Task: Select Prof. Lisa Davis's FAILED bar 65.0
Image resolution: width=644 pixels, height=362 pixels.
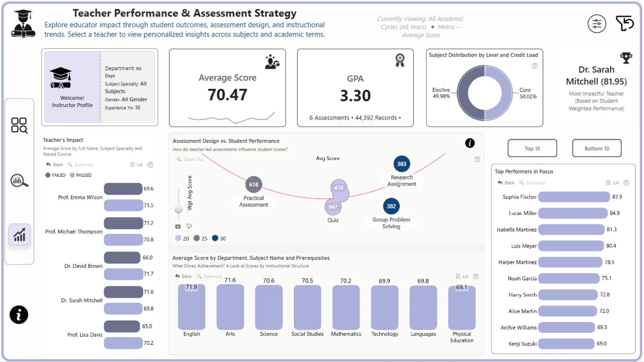Action: pyautogui.click(x=122, y=326)
